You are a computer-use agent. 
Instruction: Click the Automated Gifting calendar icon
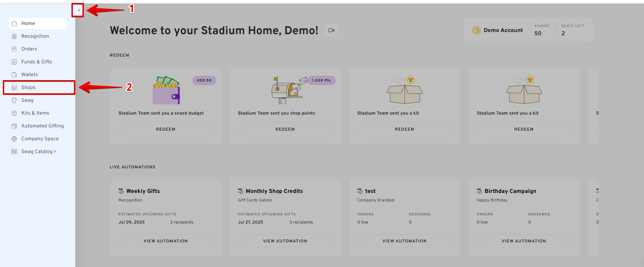click(x=14, y=126)
